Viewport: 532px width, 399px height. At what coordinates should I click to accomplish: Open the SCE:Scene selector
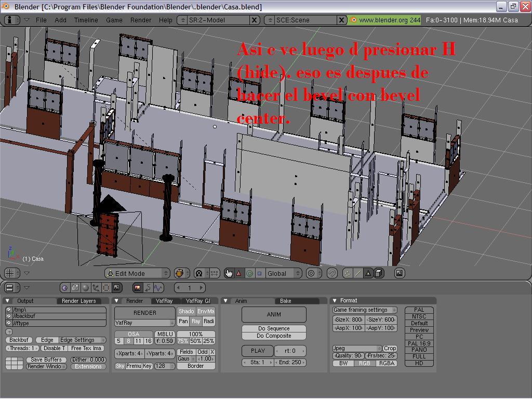301,20
